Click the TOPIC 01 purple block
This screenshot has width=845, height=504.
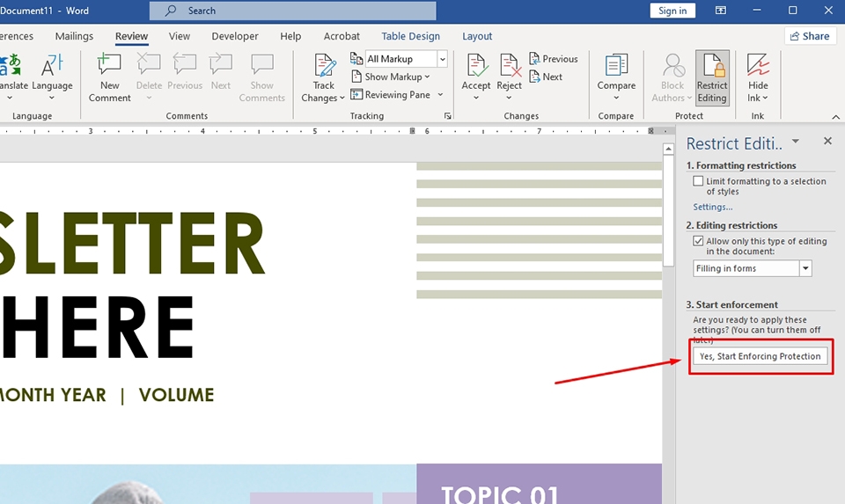[539, 484]
